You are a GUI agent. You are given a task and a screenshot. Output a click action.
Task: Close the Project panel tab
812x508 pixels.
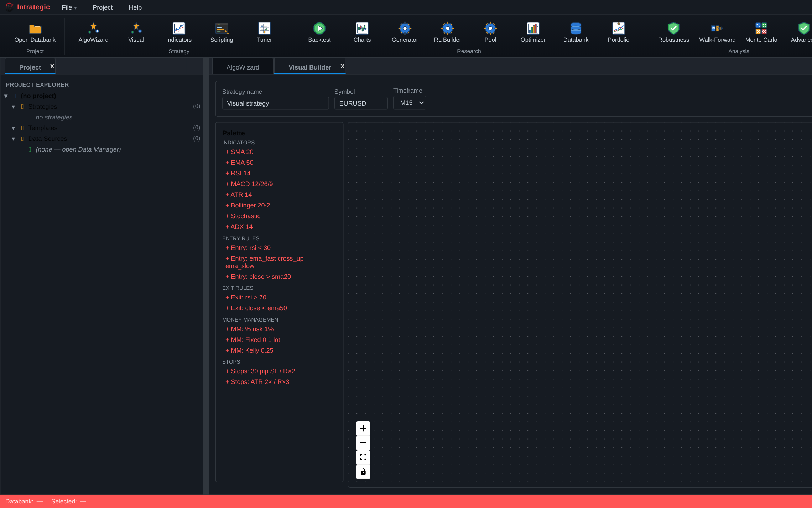52,66
